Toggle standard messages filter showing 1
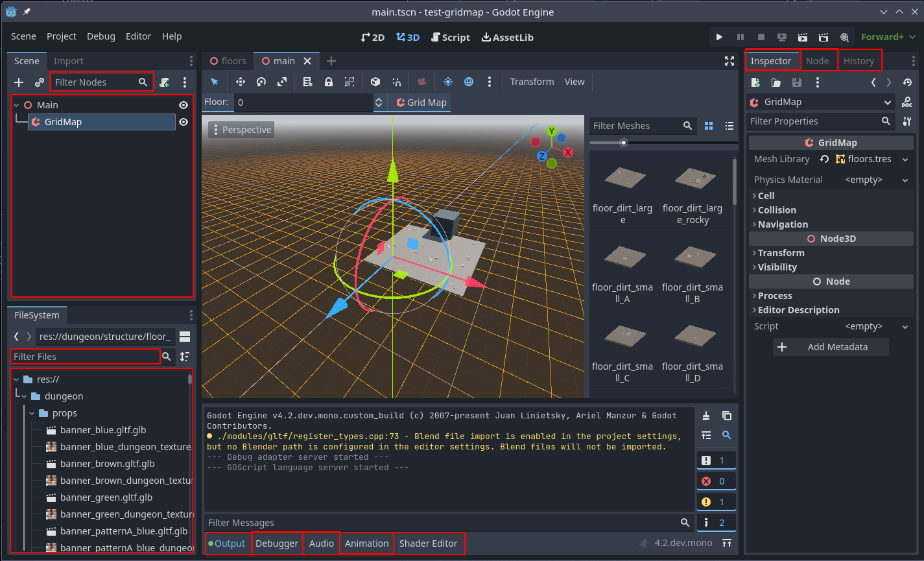Image resolution: width=924 pixels, height=561 pixels. click(x=716, y=460)
